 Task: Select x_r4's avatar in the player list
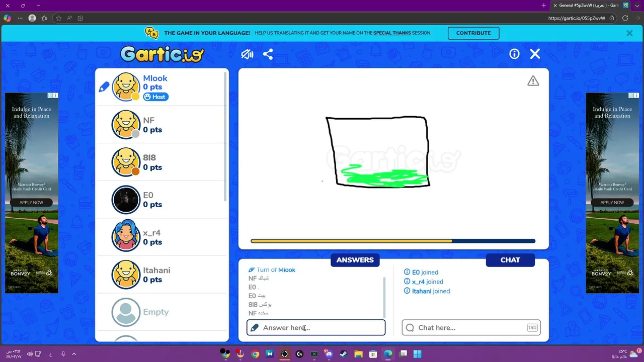126,237
